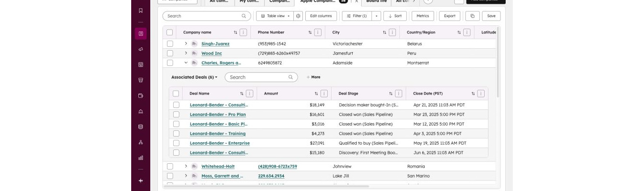Click the table horizontal scrollbar

coord(266,186)
